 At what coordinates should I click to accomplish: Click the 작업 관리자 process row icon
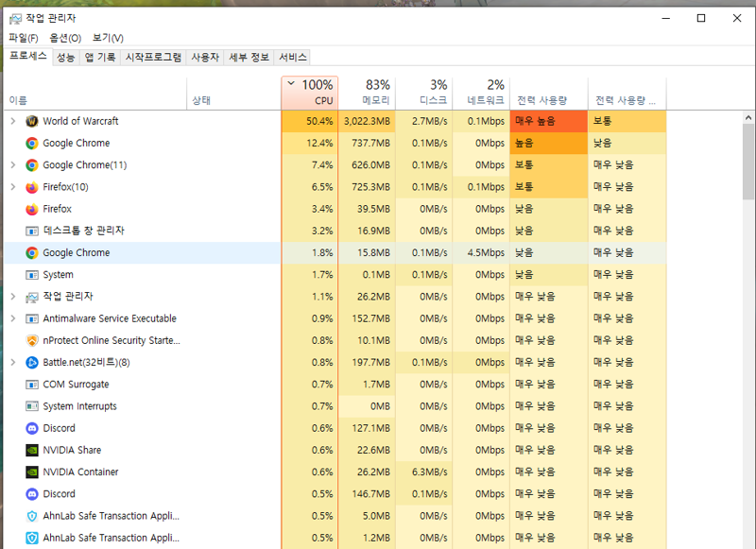pyautogui.click(x=32, y=297)
